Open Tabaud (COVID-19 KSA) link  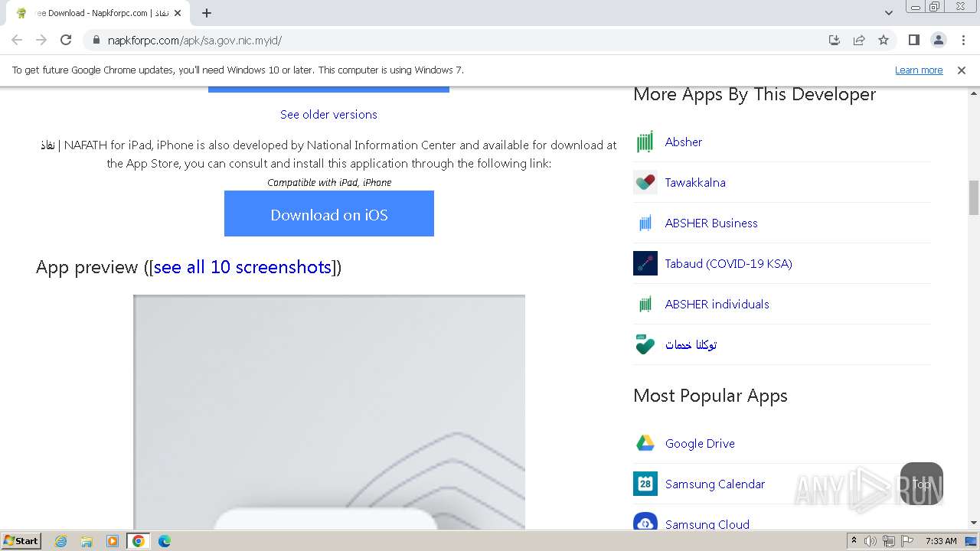pos(729,263)
